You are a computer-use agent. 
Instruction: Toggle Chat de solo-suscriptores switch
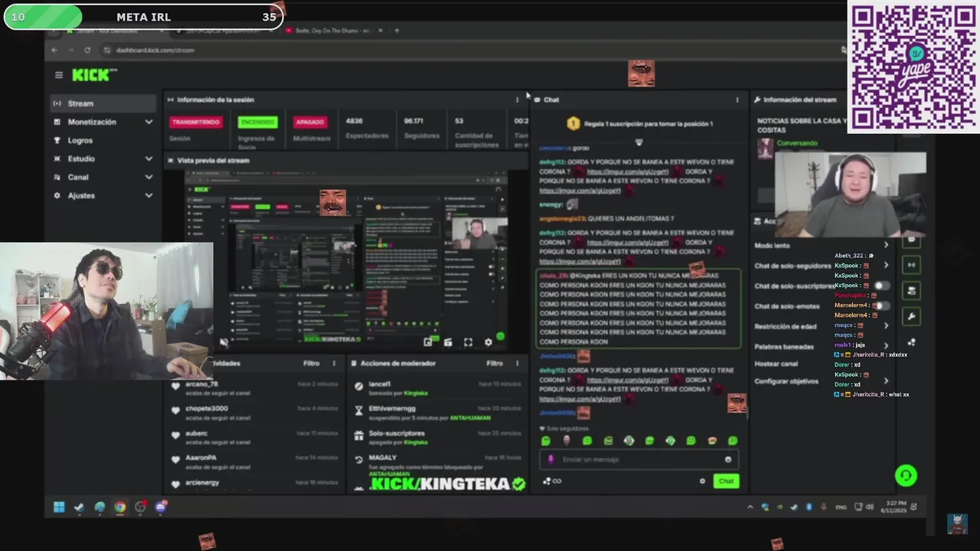click(x=882, y=285)
